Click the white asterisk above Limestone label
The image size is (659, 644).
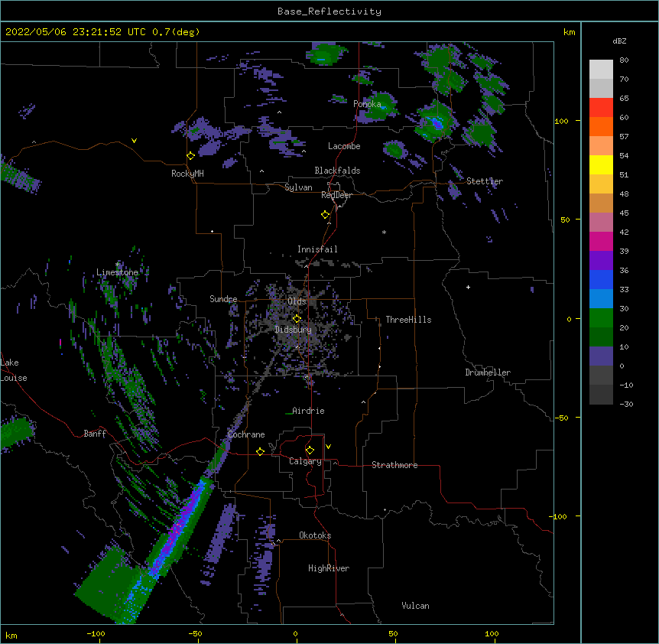[x=118, y=265]
